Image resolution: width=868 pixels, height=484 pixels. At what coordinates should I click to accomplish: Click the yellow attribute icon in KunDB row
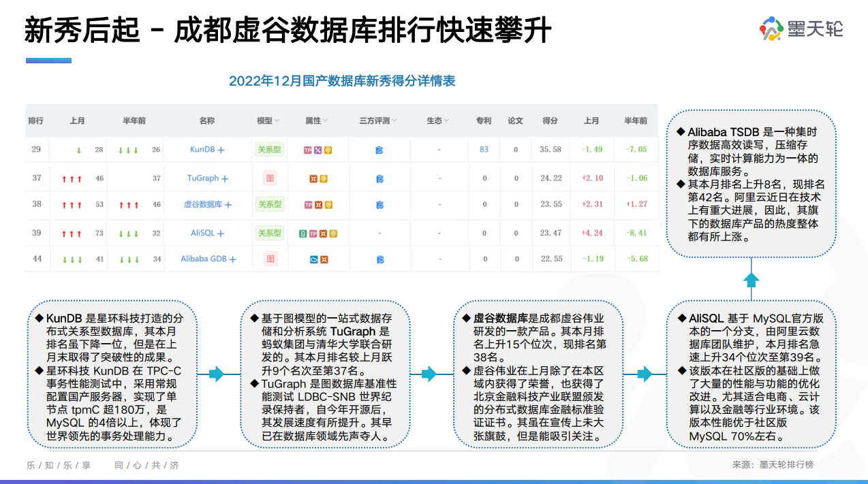click(328, 150)
